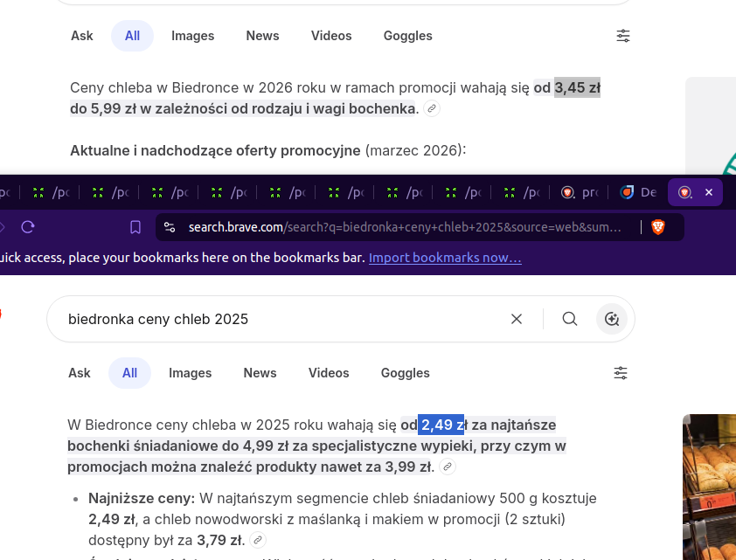
Task: Click the highlighted '3,45 zł' price text
Action: [577, 87]
